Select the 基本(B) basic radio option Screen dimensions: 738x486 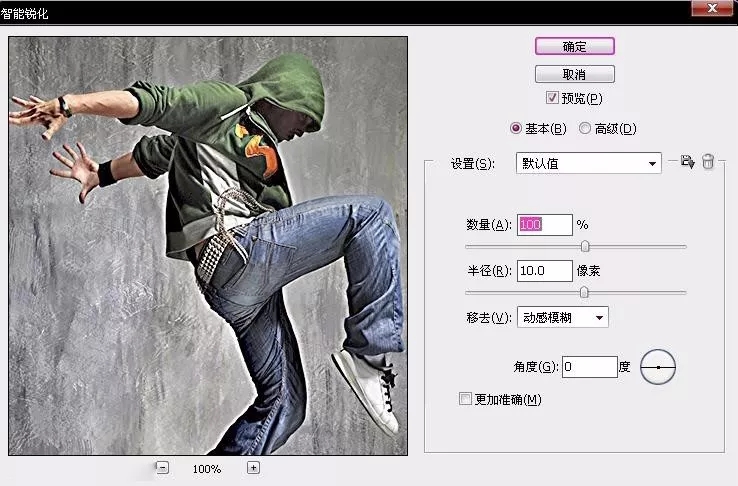[x=516, y=128]
